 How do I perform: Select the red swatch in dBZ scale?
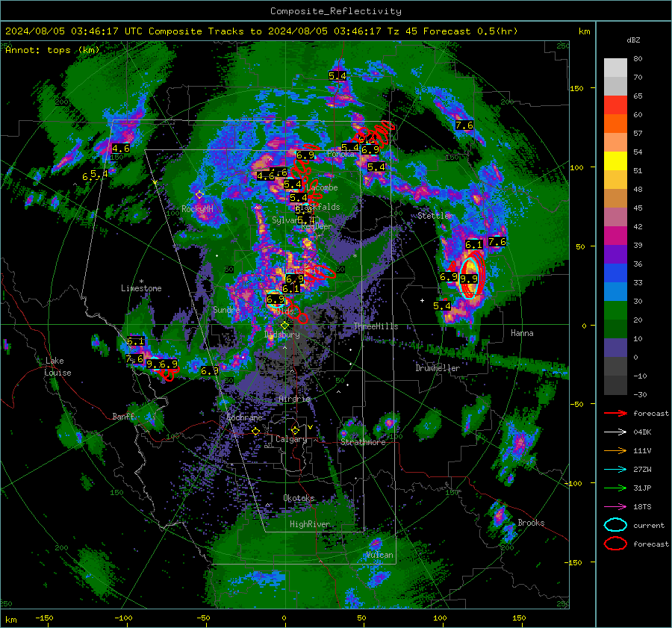615,105
